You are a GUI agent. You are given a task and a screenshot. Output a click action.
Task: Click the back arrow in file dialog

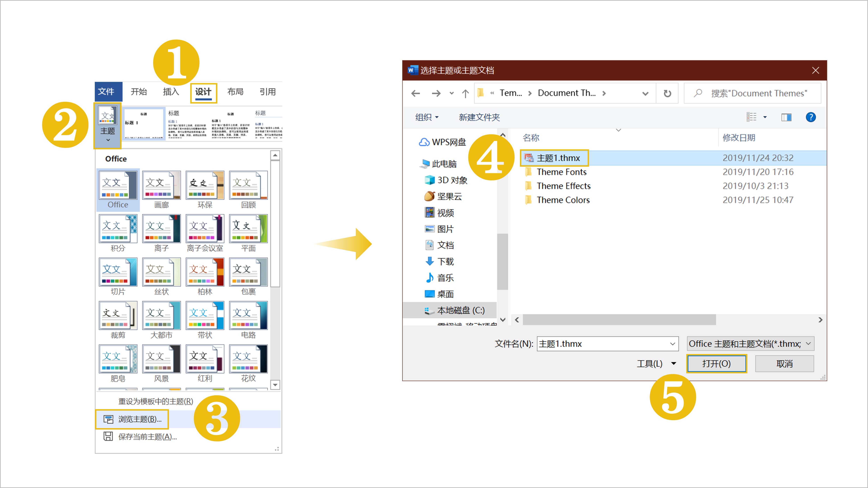pyautogui.click(x=415, y=93)
